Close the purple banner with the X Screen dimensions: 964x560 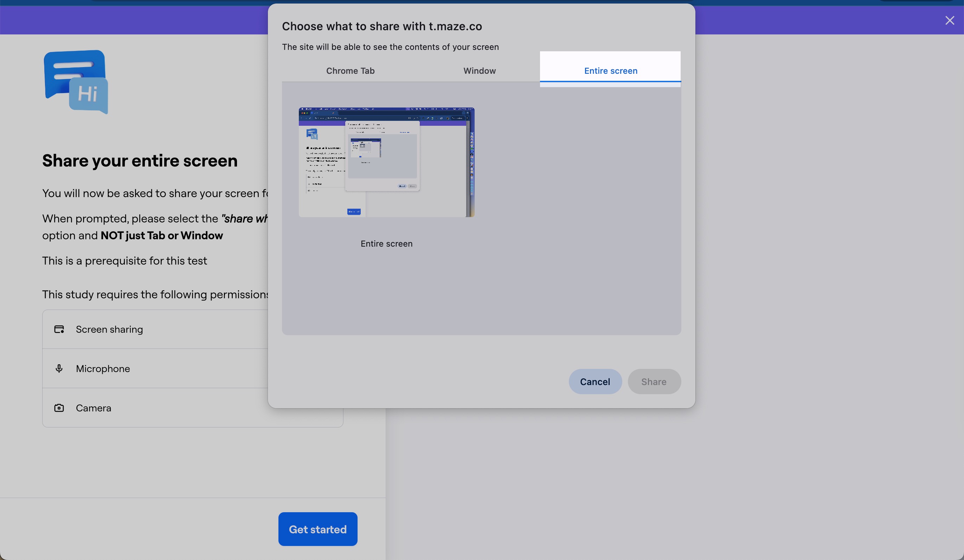(x=950, y=21)
